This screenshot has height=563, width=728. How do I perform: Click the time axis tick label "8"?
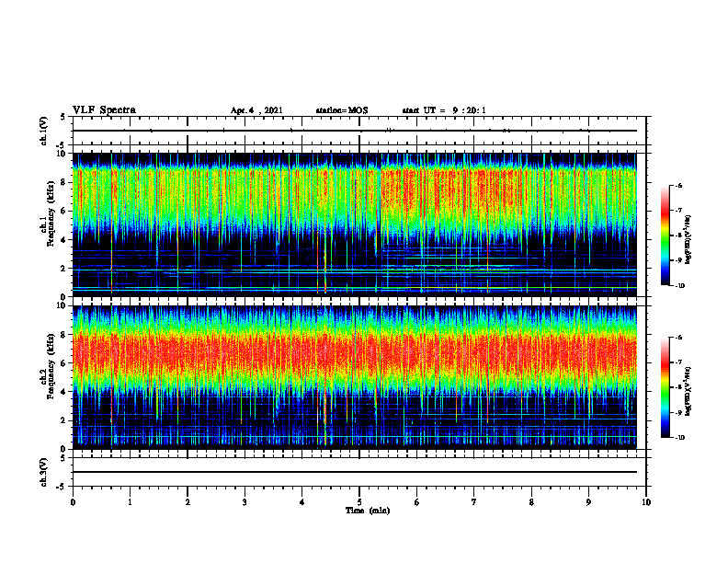coord(531,502)
